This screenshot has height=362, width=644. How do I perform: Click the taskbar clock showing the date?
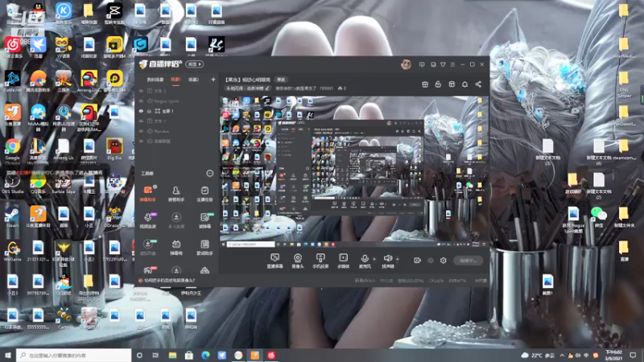tap(613, 356)
